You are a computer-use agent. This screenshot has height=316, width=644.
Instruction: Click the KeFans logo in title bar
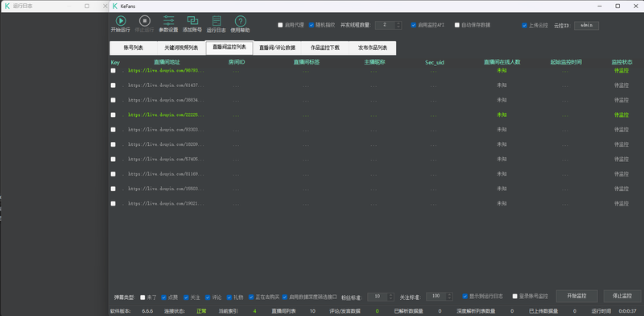115,6
